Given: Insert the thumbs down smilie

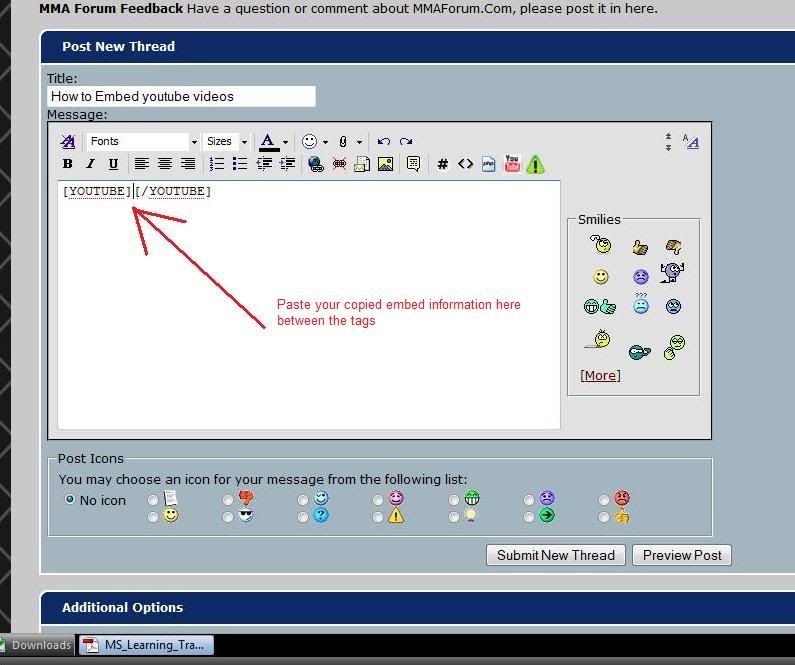Looking at the screenshot, I should click(x=673, y=247).
